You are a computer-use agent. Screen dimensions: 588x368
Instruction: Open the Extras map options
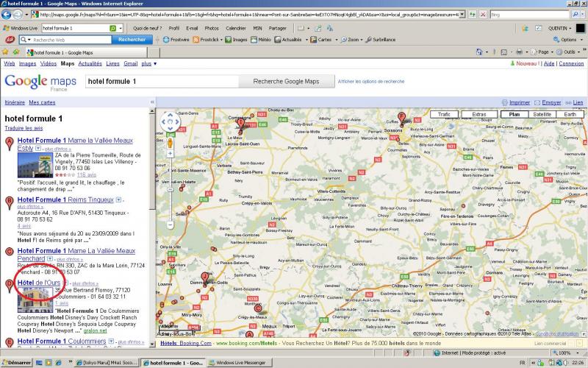[x=479, y=114]
